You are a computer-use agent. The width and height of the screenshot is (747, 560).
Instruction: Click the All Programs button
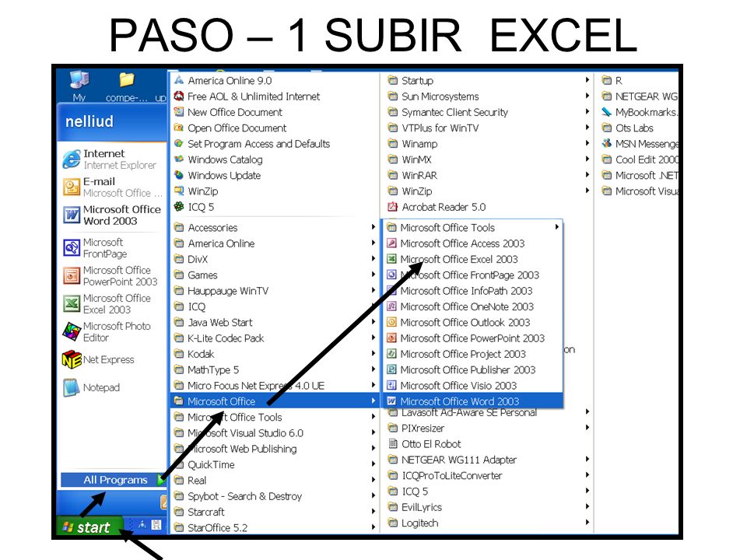tap(114, 480)
